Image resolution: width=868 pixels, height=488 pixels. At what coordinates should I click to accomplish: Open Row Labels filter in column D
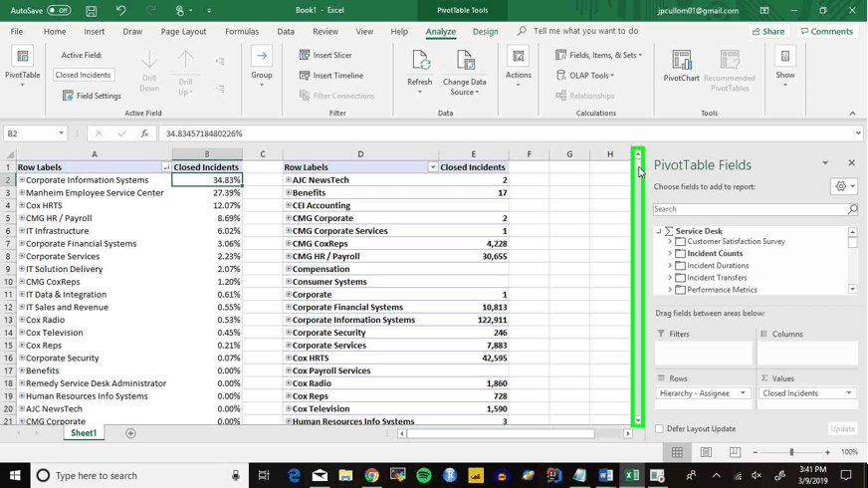(x=433, y=167)
